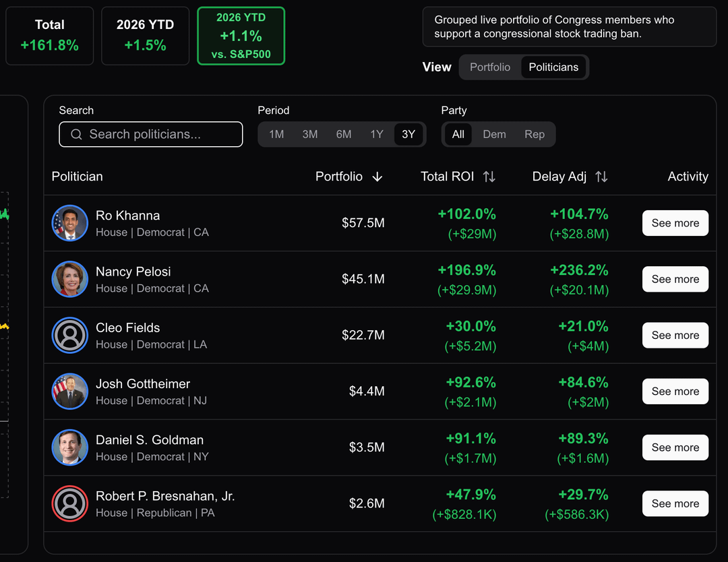Click Ro Khanna's profile photo
728x562 pixels.
[70, 223]
